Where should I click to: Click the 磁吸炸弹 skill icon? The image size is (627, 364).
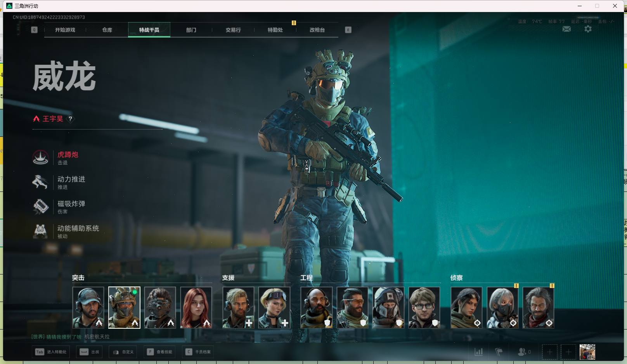point(40,207)
